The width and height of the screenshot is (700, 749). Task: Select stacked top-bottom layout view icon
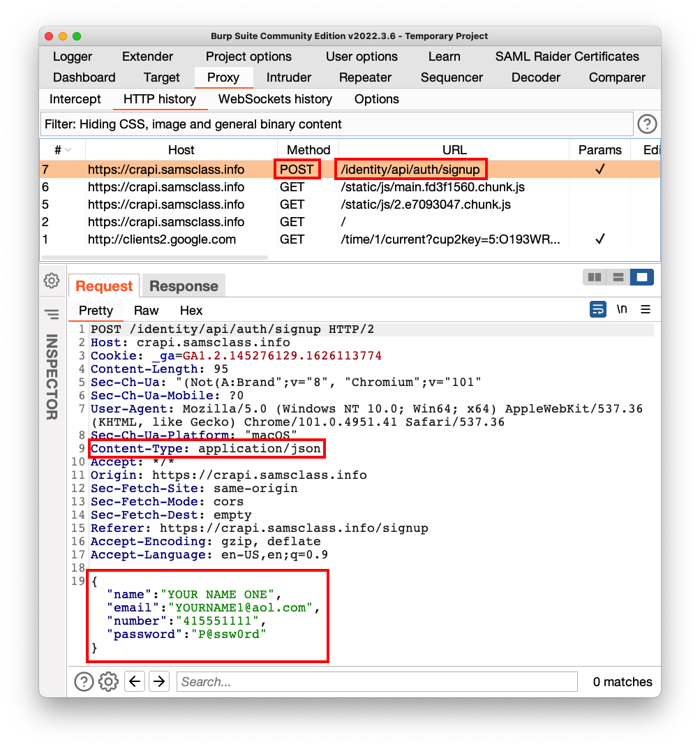click(618, 277)
